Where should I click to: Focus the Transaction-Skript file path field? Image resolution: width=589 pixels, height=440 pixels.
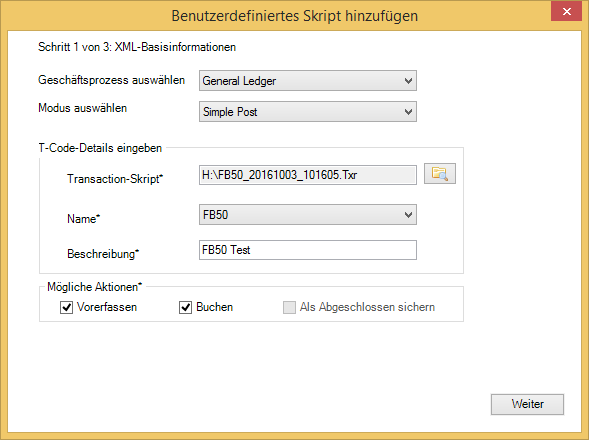point(308,175)
